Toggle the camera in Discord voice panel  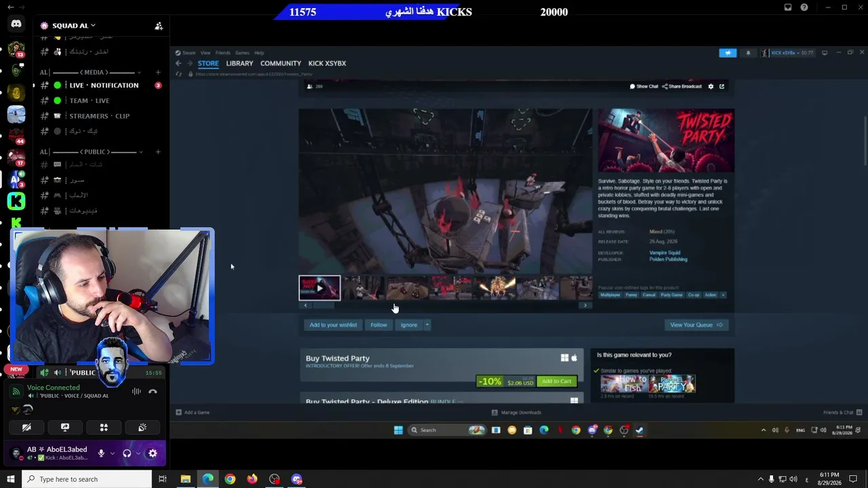point(26,428)
